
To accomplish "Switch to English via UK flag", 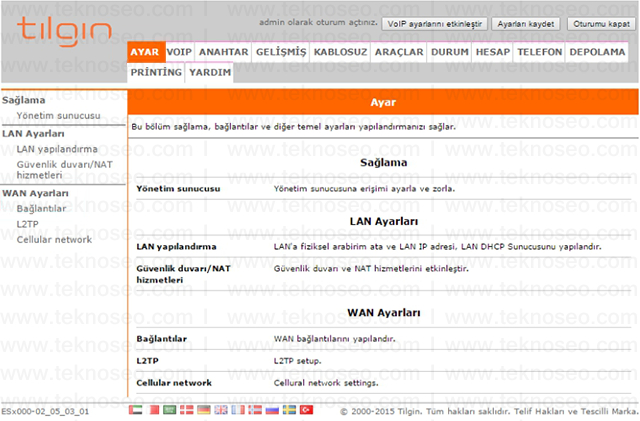I will coord(221,410).
